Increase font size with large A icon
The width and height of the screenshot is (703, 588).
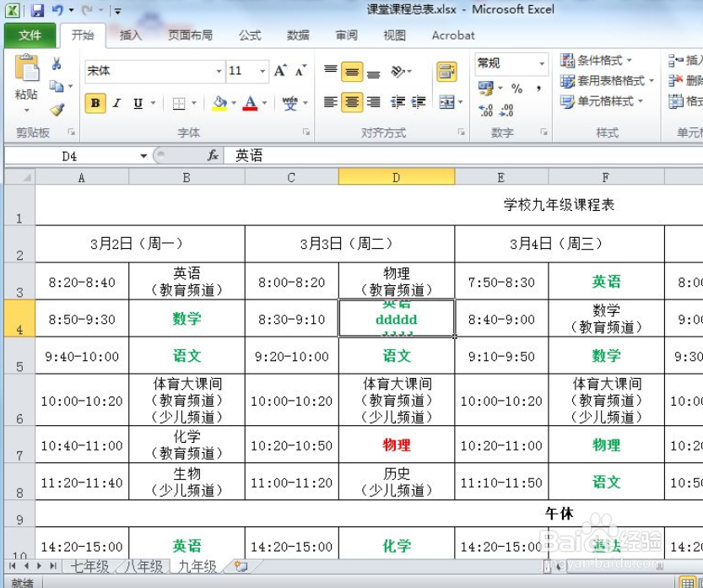tap(281, 70)
